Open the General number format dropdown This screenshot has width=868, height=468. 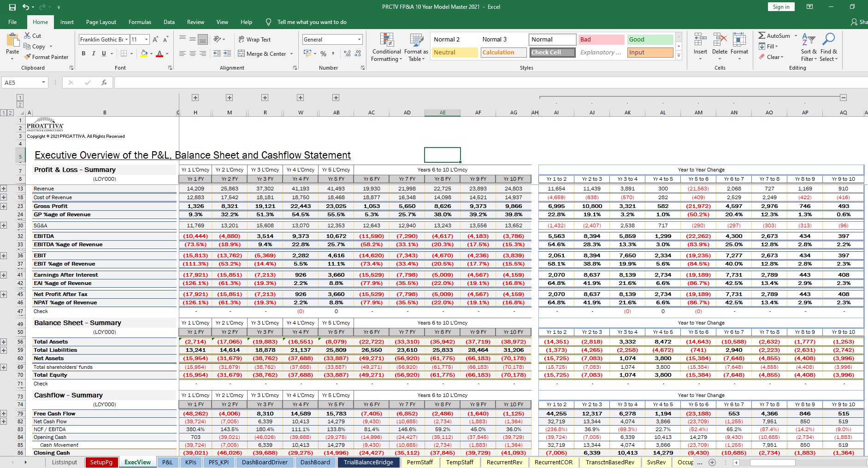tap(359, 40)
